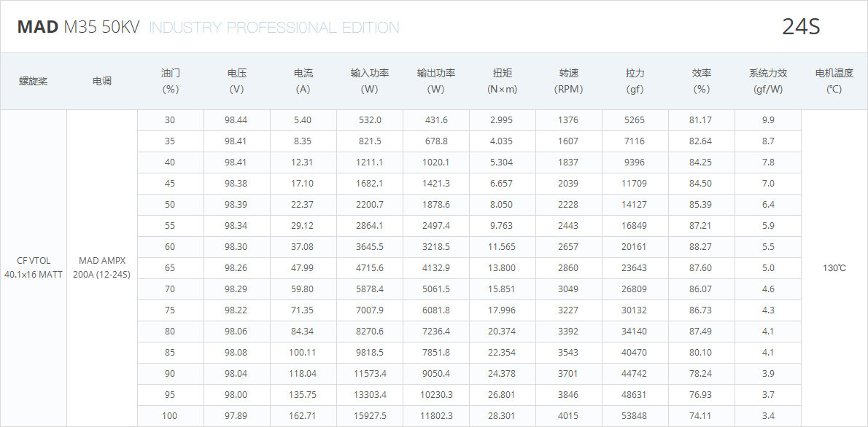
Task: Click output power value 4132.9
Action: 436,267
